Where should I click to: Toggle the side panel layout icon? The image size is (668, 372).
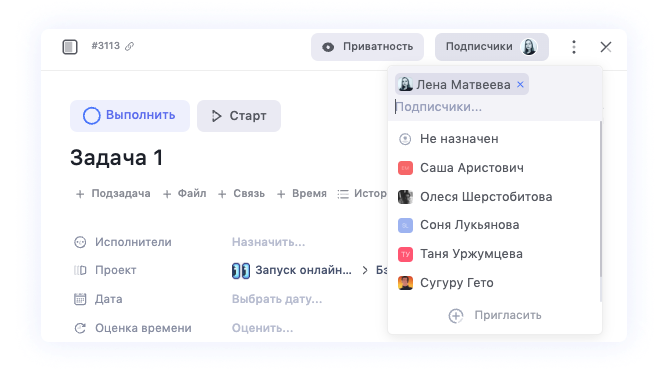pos(70,46)
